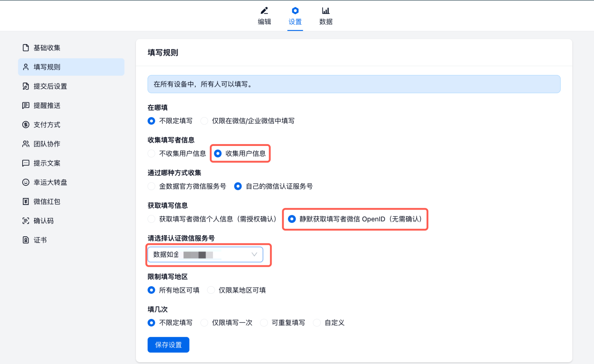Click the hexagon settings icon above 设置
The image size is (594, 364).
click(x=295, y=11)
